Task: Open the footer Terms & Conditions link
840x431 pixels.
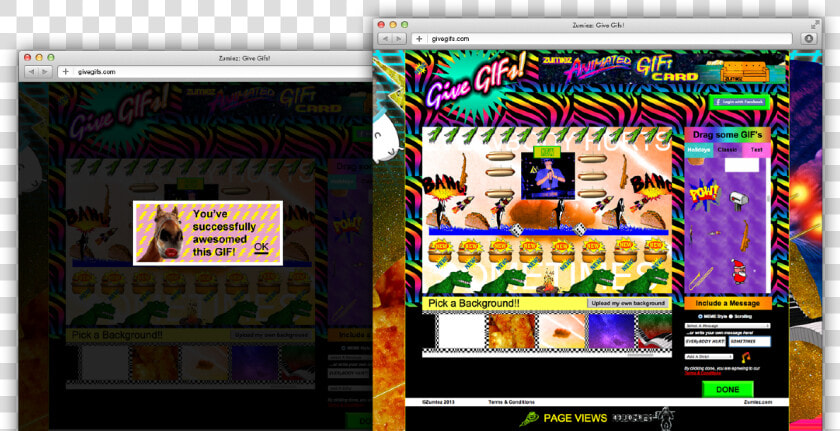Action: click(511, 402)
